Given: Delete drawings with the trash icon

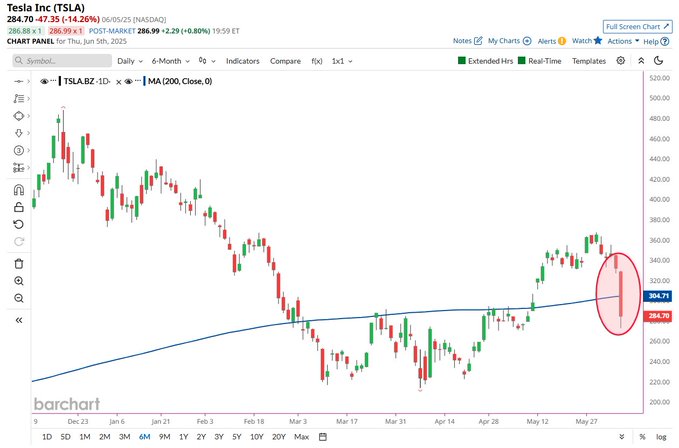Looking at the screenshot, I should coord(19,264).
